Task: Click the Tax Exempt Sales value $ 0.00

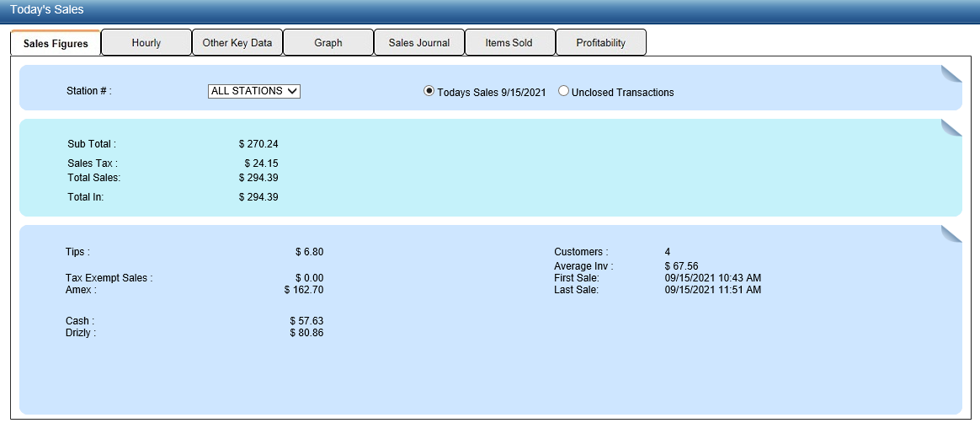Action: 309,278
